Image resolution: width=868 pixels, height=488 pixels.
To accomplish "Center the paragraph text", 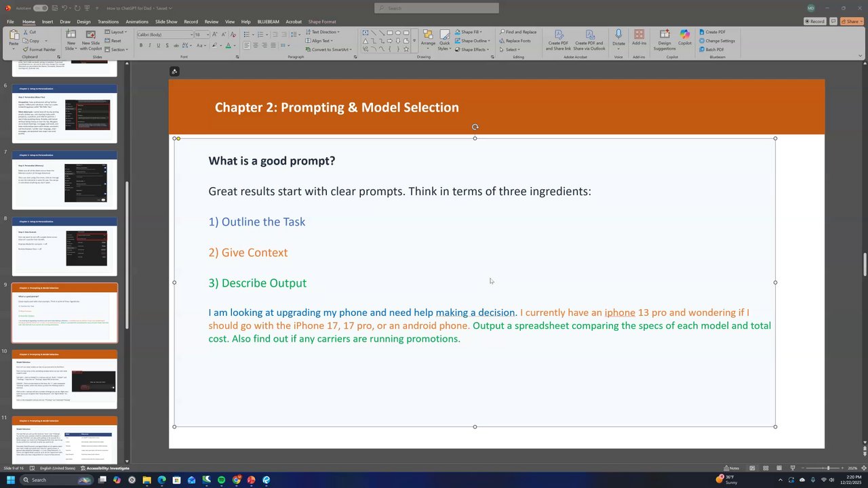I will [x=255, y=45].
